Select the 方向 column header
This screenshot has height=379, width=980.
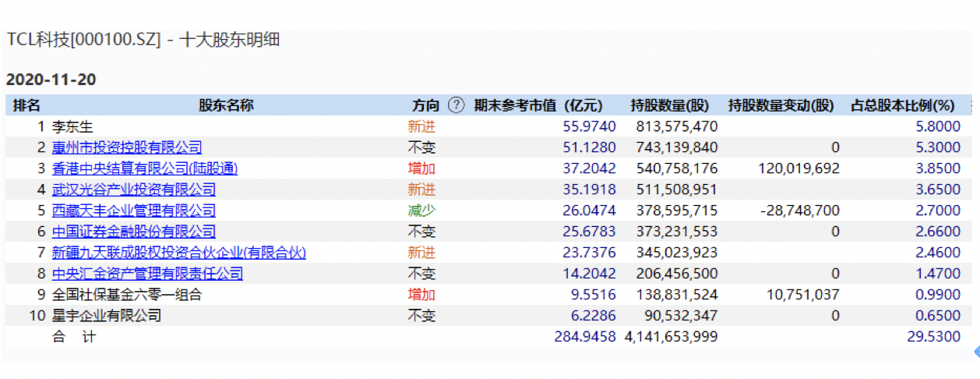point(425,105)
